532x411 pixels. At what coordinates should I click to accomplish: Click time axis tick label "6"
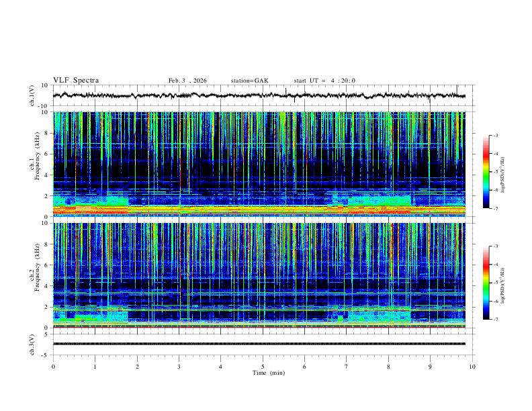[x=305, y=367]
